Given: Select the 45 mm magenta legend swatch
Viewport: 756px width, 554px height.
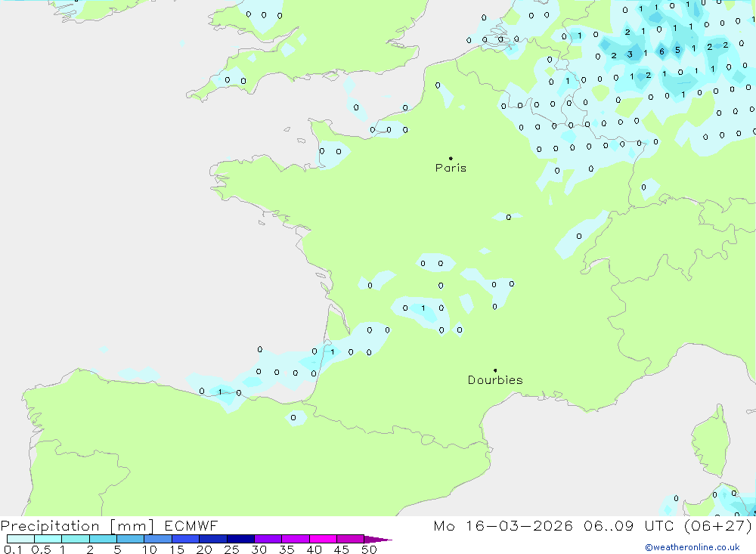Looking at the screenshot, I should pyautogui.click(x=350, y=540).
